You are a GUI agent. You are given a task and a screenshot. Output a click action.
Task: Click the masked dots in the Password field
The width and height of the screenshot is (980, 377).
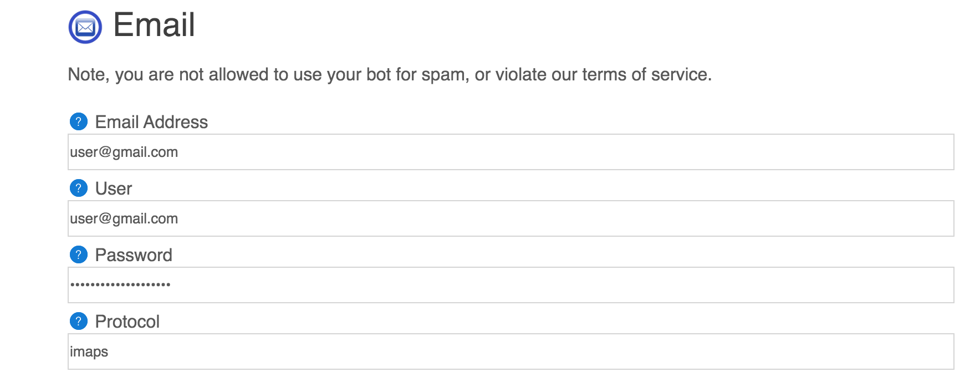[120, 284]
